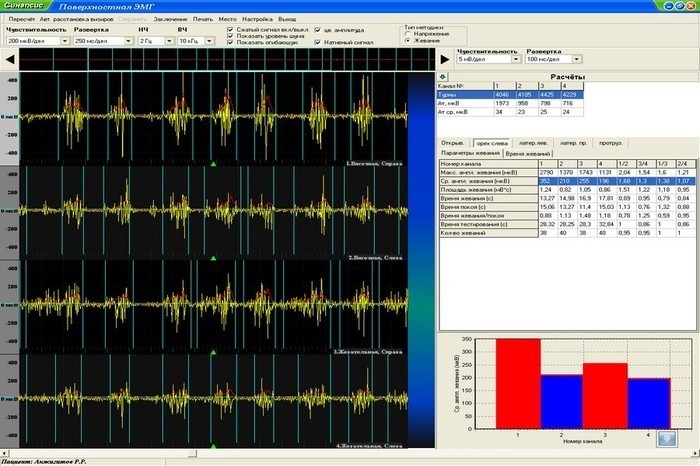Click the Синапсис logo in title bar
This screenshot has height=466, width=700.
click(25, 6)
